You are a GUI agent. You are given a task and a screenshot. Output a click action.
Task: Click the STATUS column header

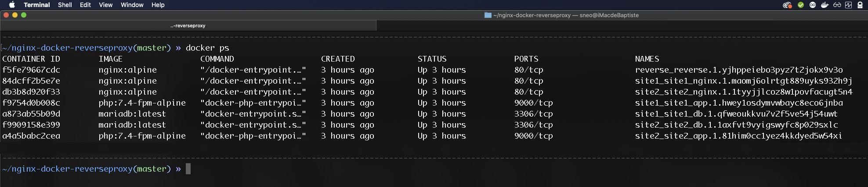[432, 59]
